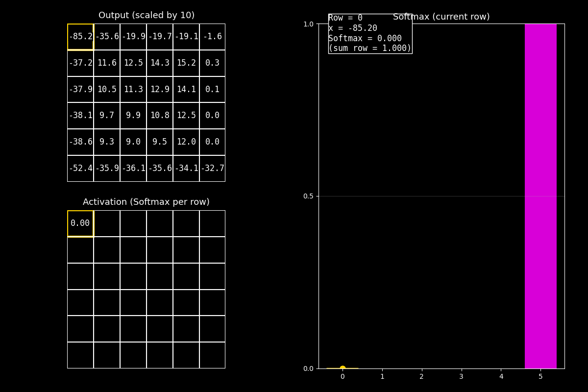Click the 0.5 y-axis tick label
The height and width of the screenshot is (392, 588).
(x=308, y=196)
